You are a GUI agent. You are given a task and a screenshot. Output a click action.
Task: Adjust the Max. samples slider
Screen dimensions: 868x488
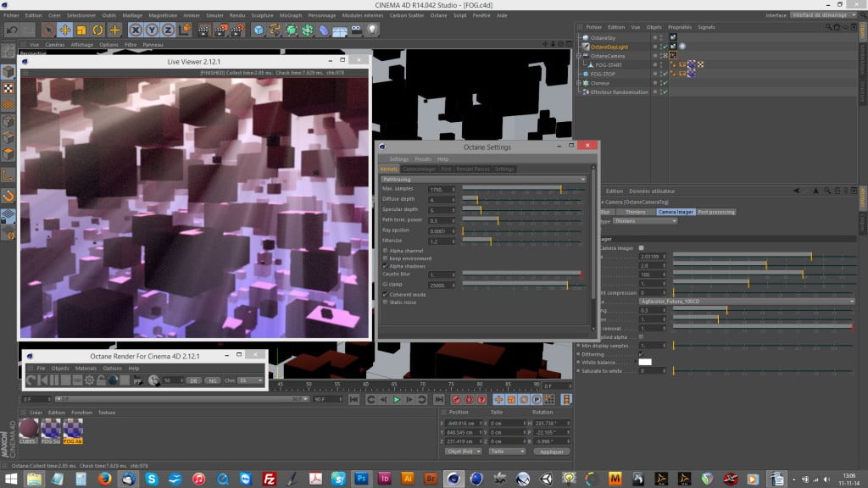(560, 189)
